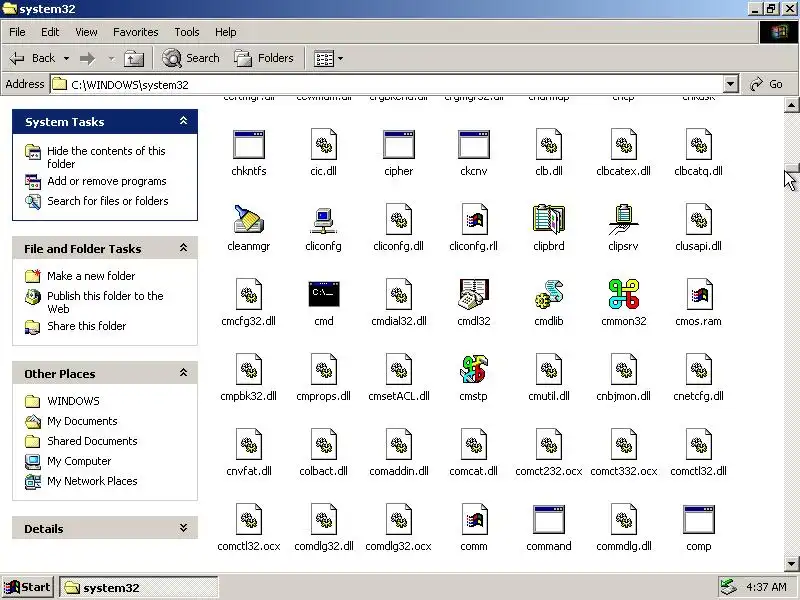Select the comct232.ocx file icon
This screenshot has height=600, width=800.
[549, 444]
